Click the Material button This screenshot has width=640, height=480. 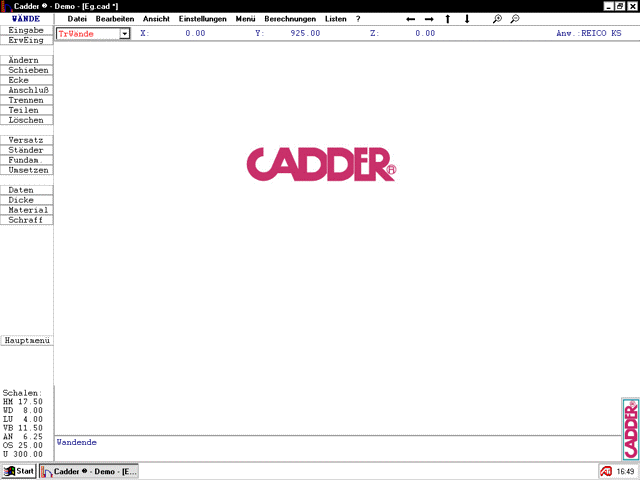pyautogui.click(x=27, y=210)
